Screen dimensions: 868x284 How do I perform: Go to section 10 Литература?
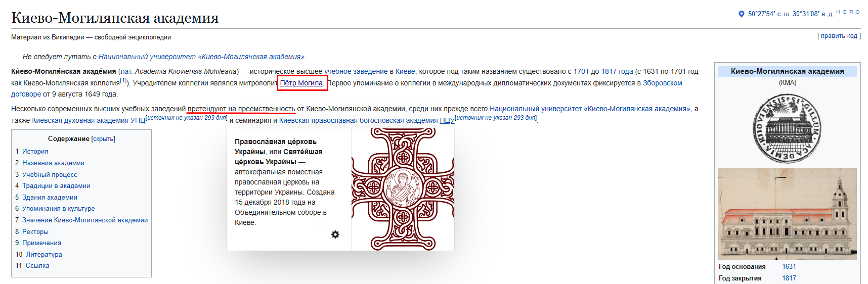coord(38,254)
